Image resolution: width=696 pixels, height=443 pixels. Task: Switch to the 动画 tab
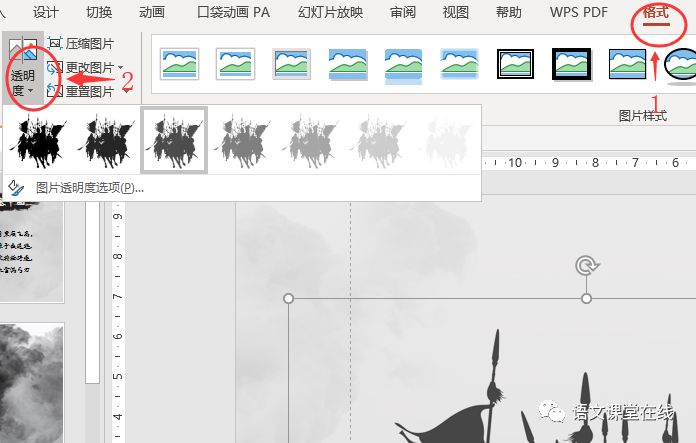[x=152, y=12]
